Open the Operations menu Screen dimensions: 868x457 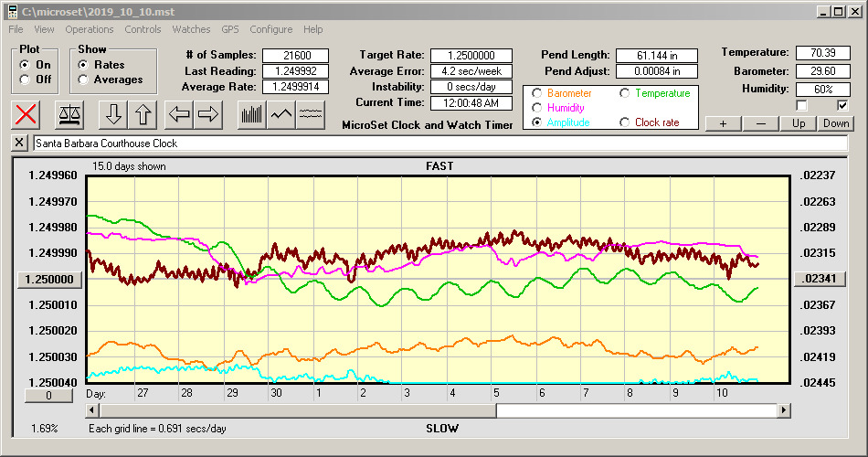90,29
